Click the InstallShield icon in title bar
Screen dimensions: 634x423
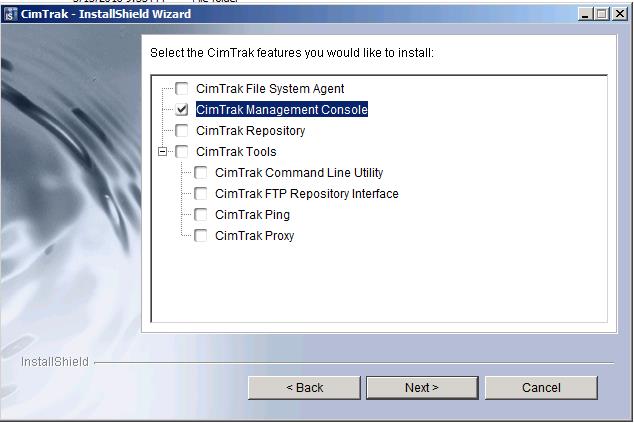coord(11,14)
